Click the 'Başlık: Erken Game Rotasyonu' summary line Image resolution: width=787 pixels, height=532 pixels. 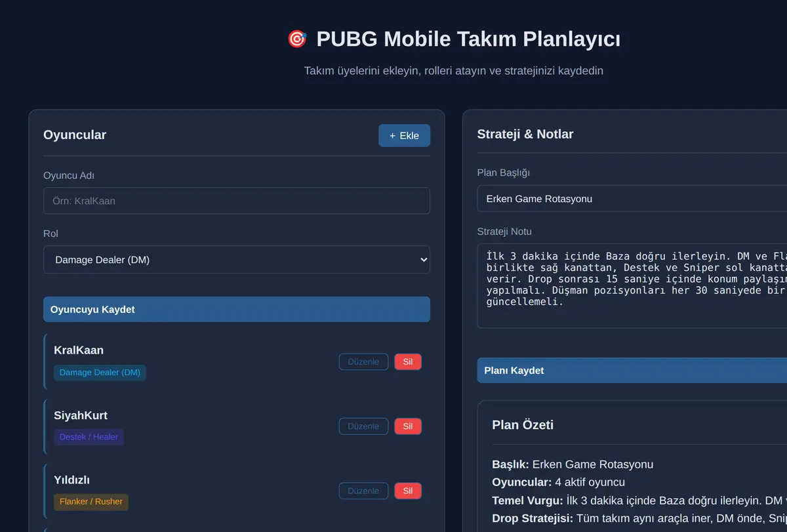573,464
